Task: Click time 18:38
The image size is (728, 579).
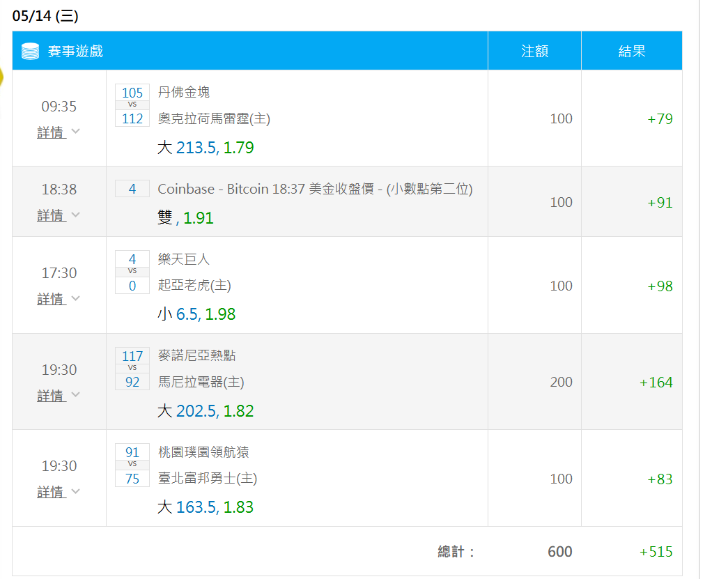Action: click(59, 190)
